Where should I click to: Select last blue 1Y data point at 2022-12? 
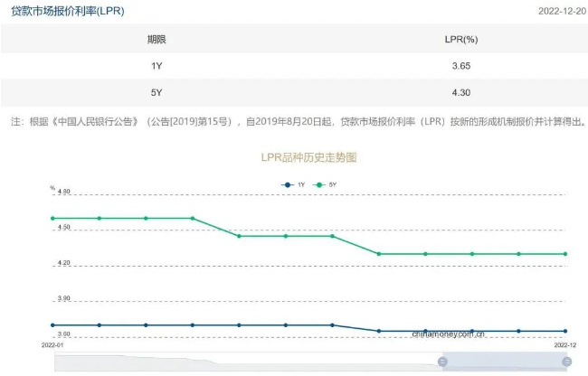[565, 331]
